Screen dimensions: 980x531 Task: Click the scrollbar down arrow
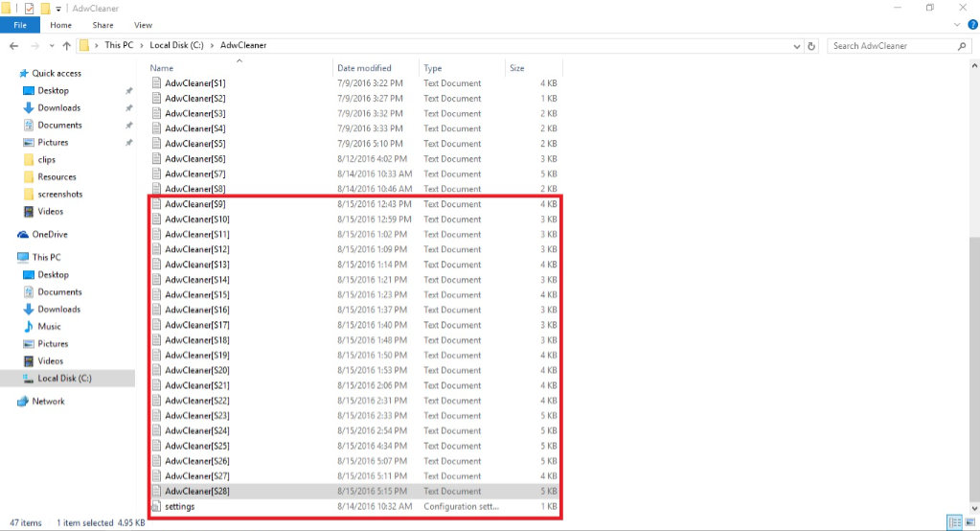(x=974, y=508)
